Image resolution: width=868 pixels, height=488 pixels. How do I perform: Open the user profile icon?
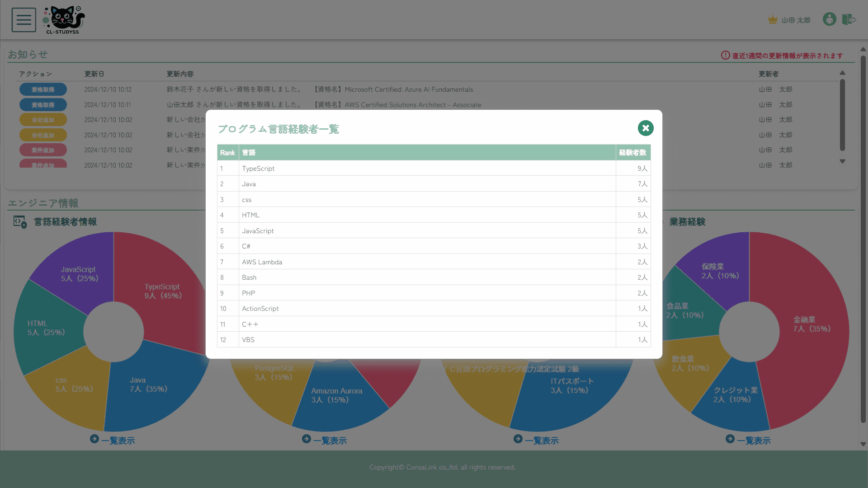(x=829, y=19)
